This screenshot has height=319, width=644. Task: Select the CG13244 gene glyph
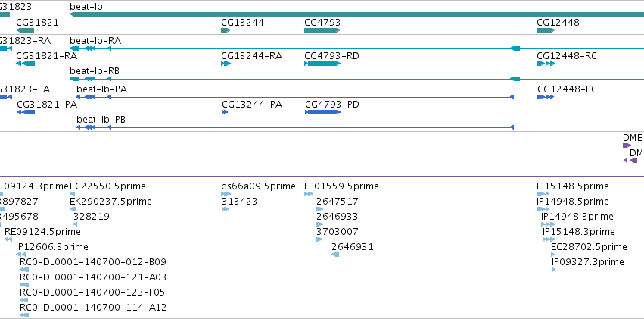pos(226,30)
